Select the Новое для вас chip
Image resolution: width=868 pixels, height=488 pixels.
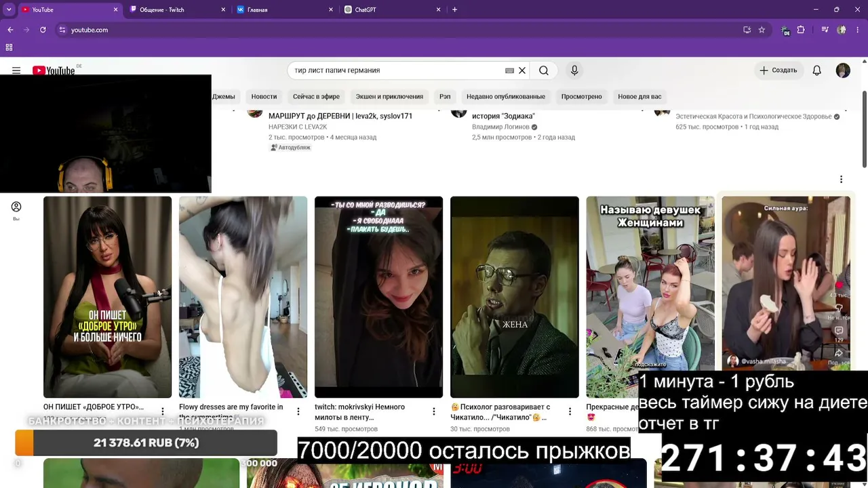pos(639,96)
